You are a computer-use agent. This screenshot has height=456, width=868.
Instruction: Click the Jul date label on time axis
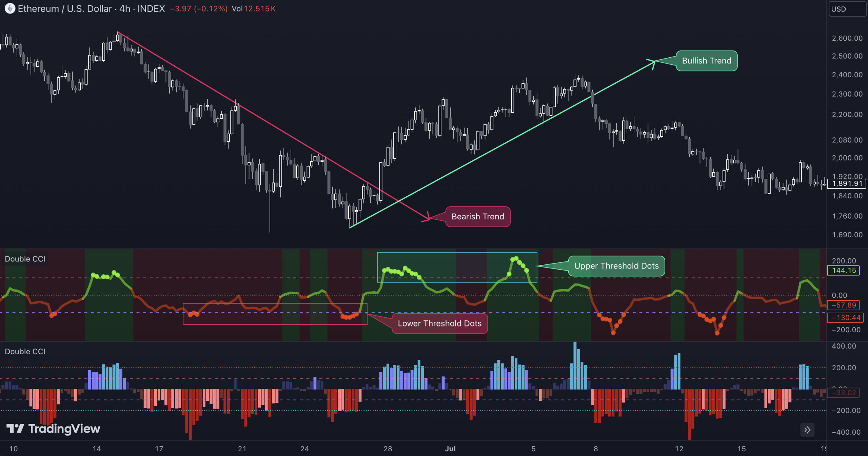pyautogui.click(x=450, y=449)
